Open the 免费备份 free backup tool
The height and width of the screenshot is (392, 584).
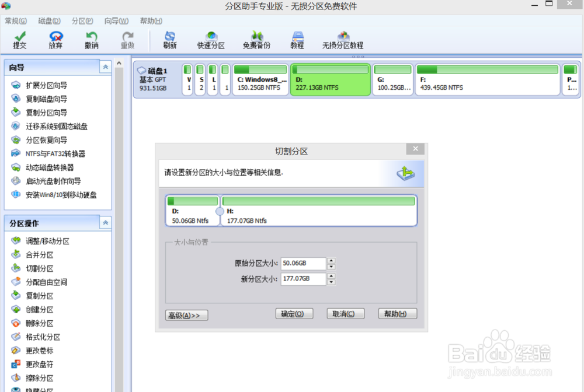pos(256,40)
